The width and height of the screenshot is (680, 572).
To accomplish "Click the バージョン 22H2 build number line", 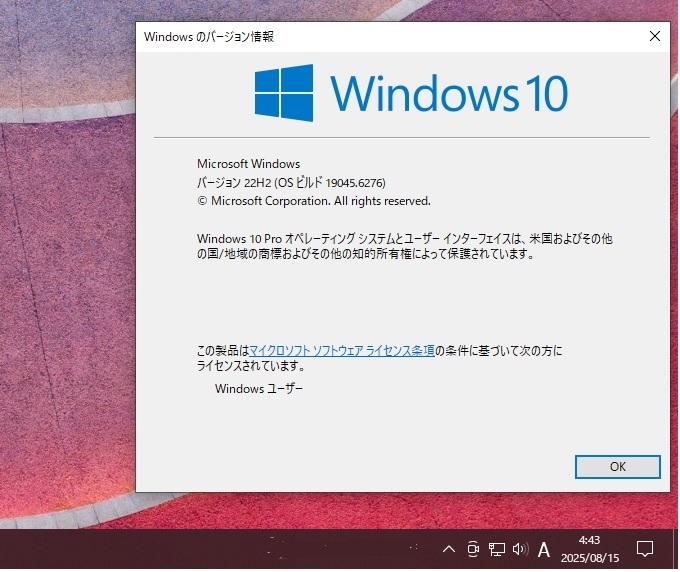I will tap(291, 183).
